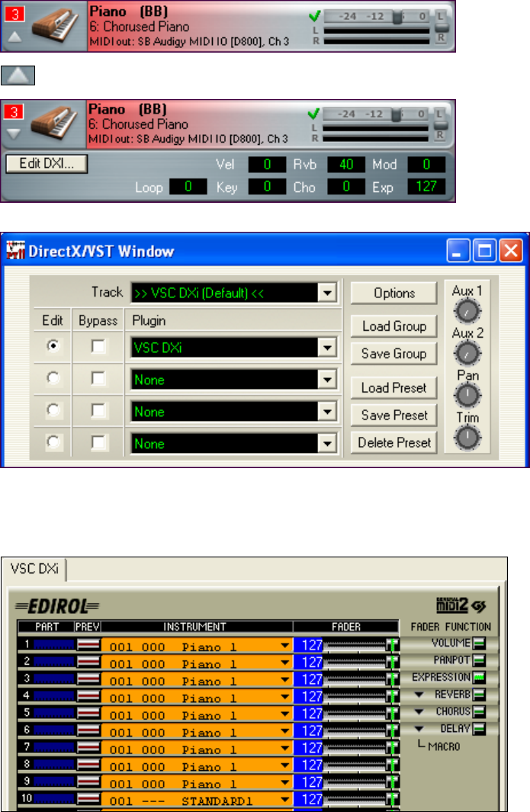The height and width of the screenshot is (812, 530).
Task: Expand the DELAY arrow in fader functions
Action: point(419,729)
